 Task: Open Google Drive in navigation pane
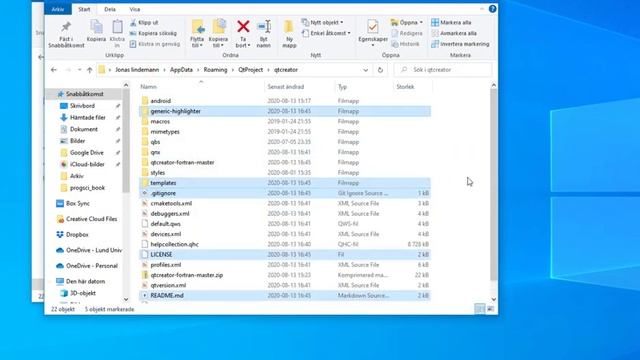tap(87, 153)
